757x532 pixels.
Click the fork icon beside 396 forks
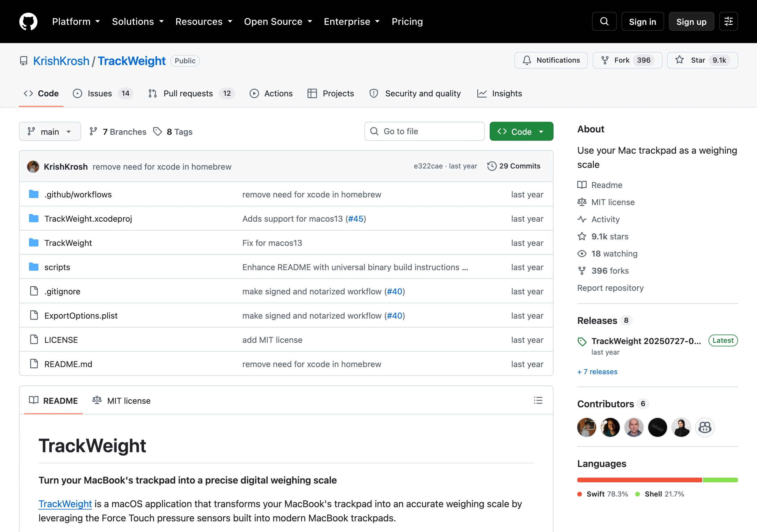point(582,271)
